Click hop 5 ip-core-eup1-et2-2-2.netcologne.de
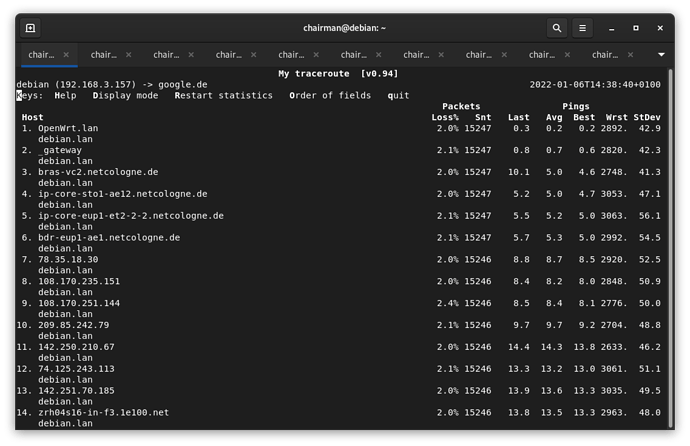This screenshot has width=690, height=446. [x=131, y=216]
